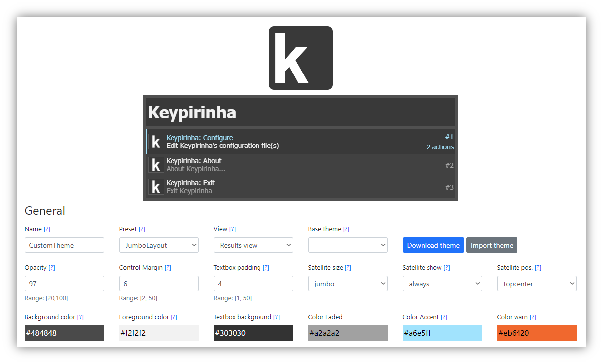Open the Satellite show dropdown
The height and width of the screenshot is (364, 603).
click(x=442, y=284)
